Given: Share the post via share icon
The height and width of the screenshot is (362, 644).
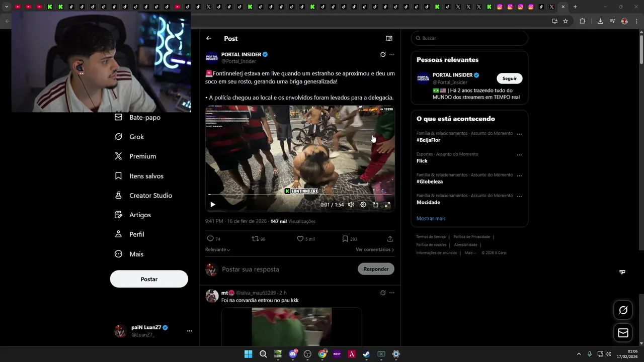Looking at the screenshot, I should 390,239.
